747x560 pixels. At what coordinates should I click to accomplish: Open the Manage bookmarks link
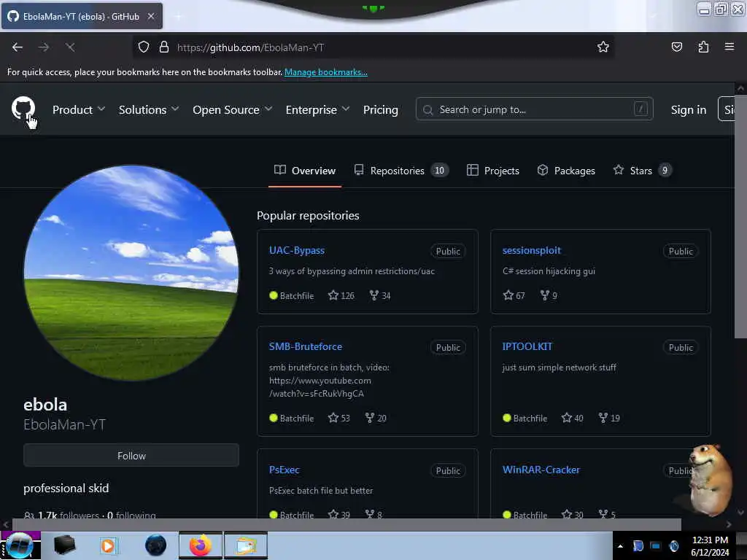(326, 72)
